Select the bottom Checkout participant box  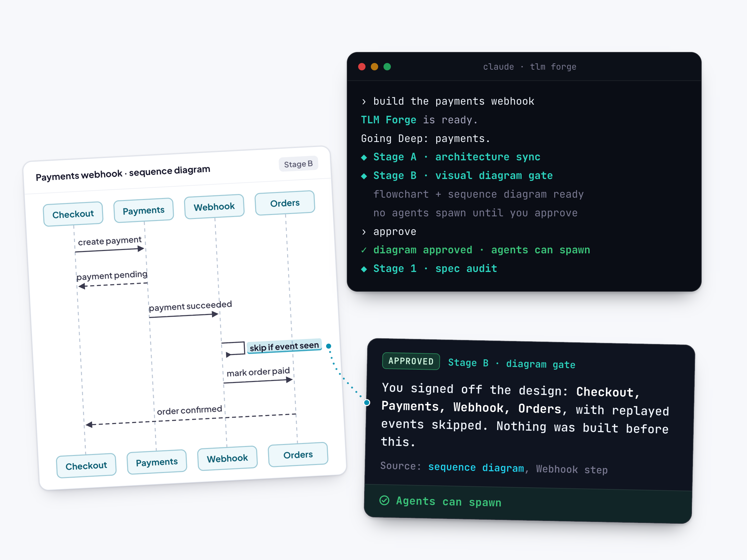coord(86,466)
